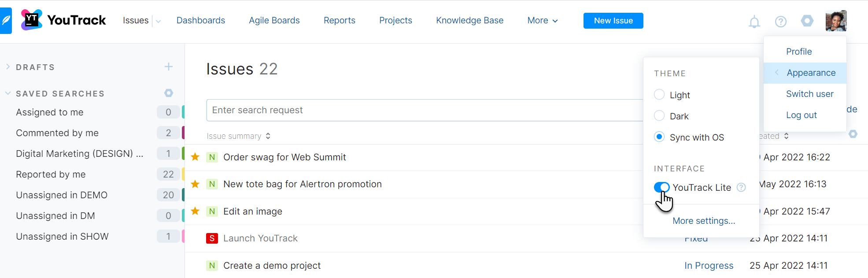
Task: Open the More navigation dropdown
Action: (543, 21)
